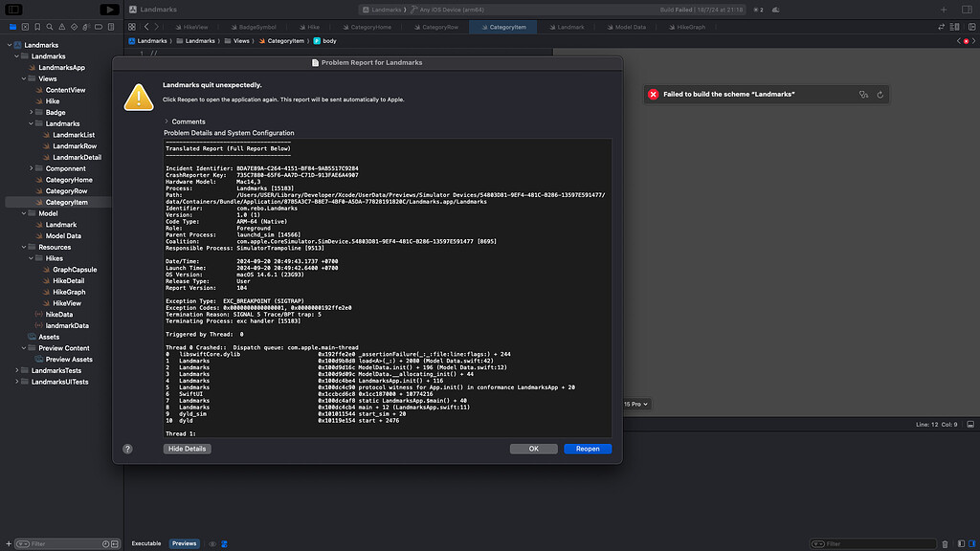This screenshot has width=980, height=551.
Task: Toggle the Navigator sidebar visibility
Action: 12,9
